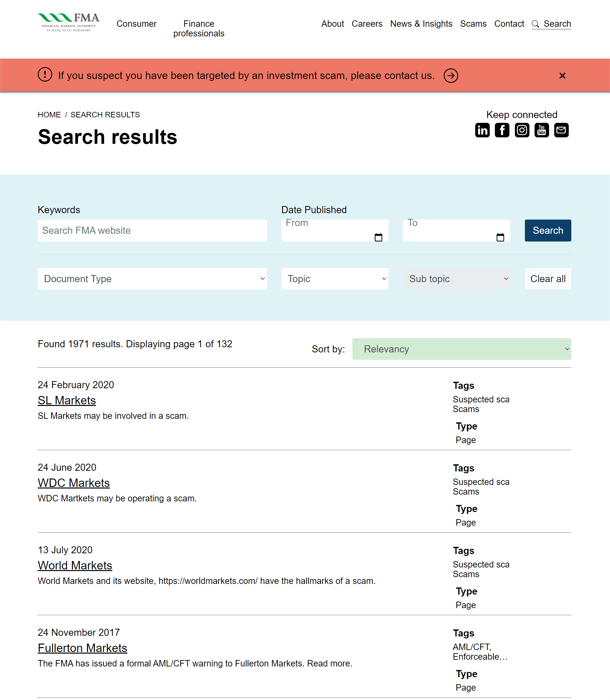
Task: Click the exclamation alert icon in banner
Action: coord(45,74)
